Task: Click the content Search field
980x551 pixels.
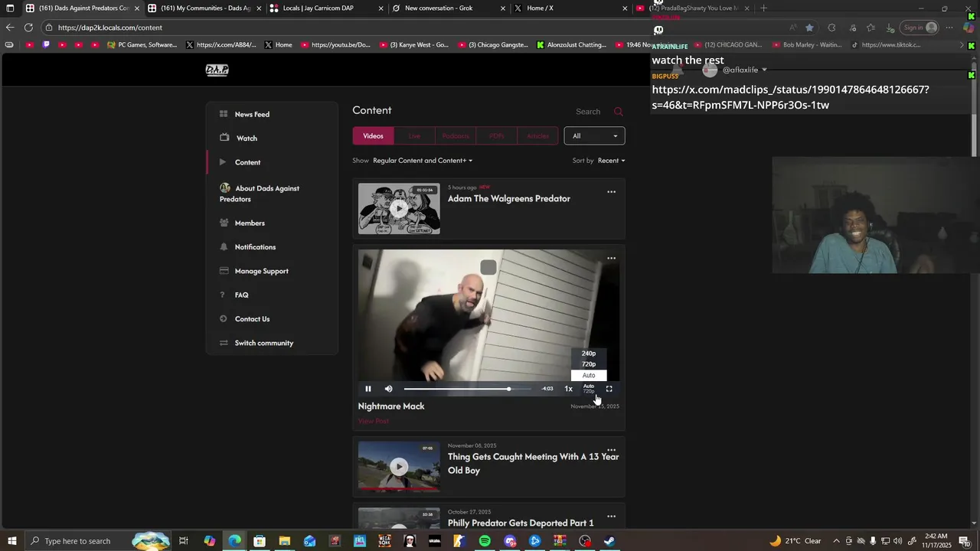Action: point(588,112)
